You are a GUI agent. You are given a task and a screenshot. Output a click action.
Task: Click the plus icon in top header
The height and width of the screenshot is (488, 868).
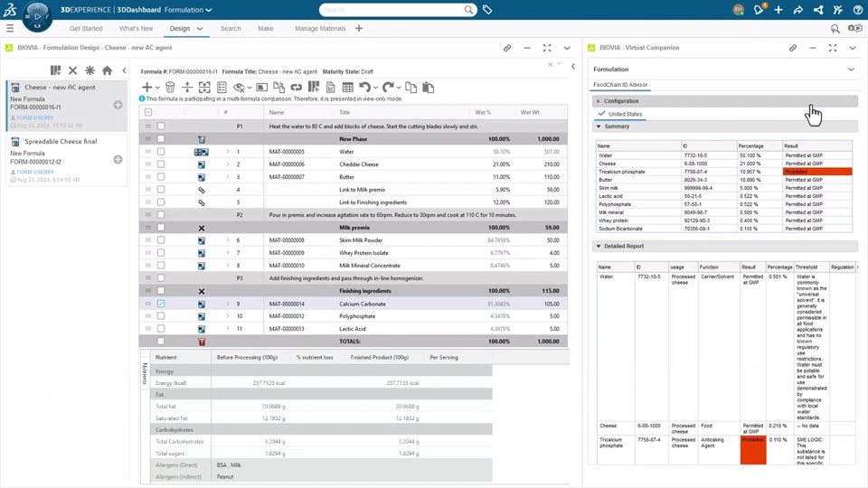pyautogui.click(x=778, y=9)
